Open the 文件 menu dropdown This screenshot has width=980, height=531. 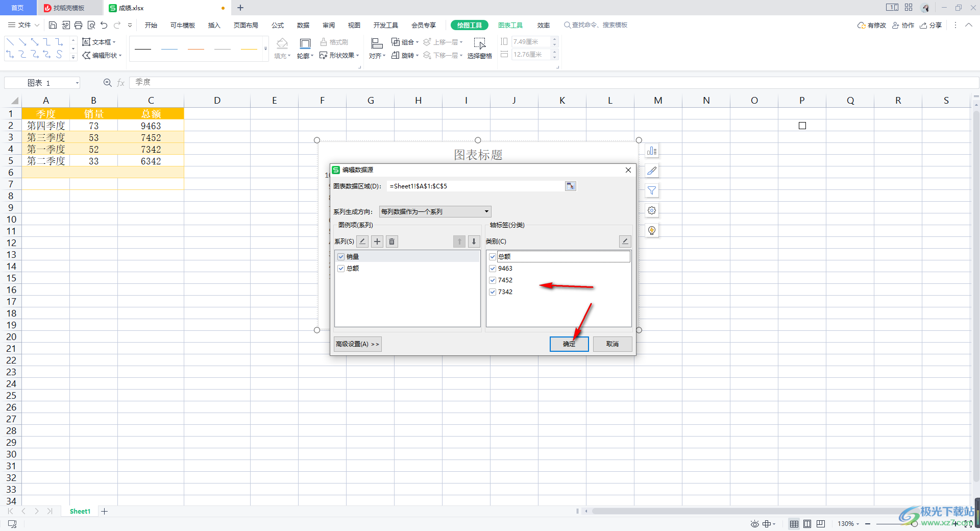pos(24,25)
